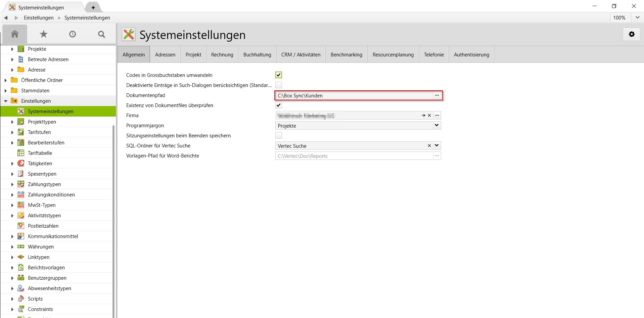Expand the Projekte tree entry

pyautogui.click(x=12, y=49)
